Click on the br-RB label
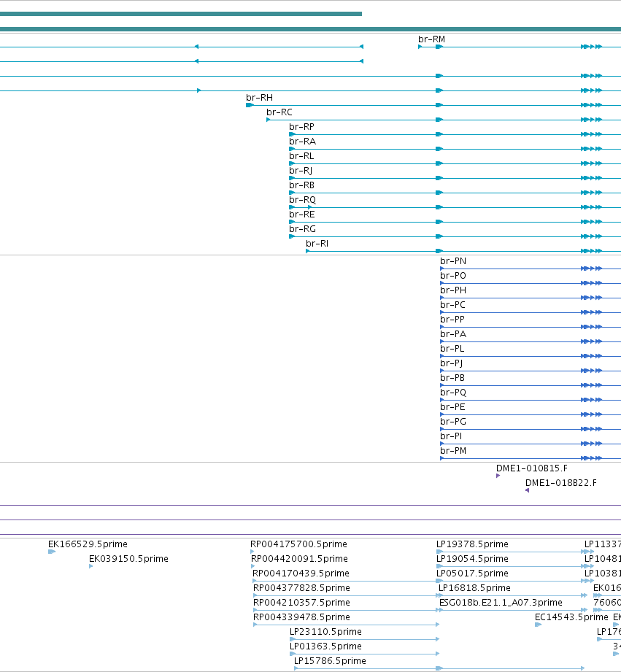Screen dimensions: 621x672 (301, 185)
